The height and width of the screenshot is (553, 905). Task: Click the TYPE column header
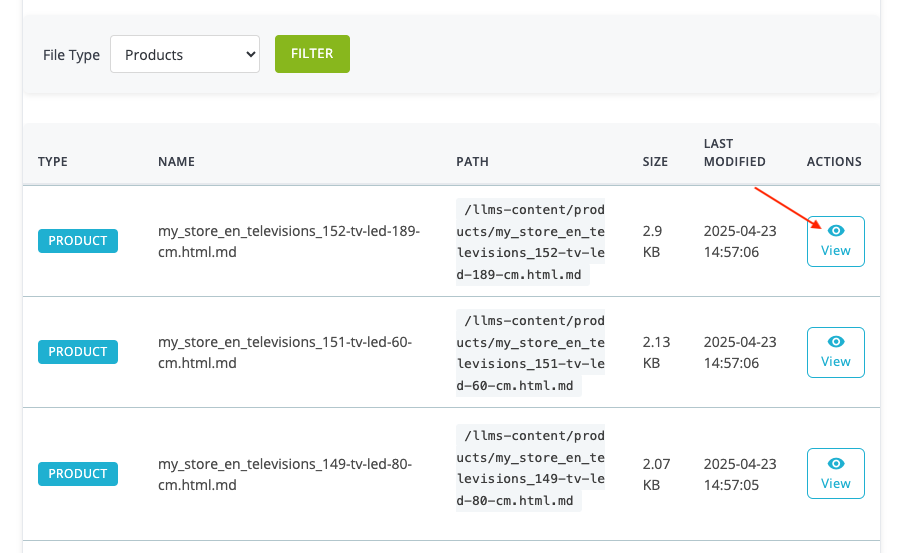[x=53, y=162]
